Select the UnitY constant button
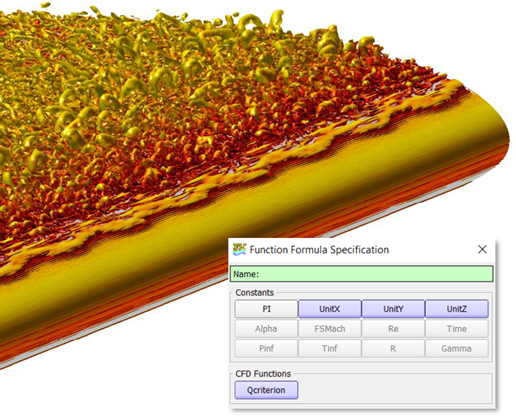The height and width of the screenshot is (419, 516). pyautogui.click(x=393, y=309)
